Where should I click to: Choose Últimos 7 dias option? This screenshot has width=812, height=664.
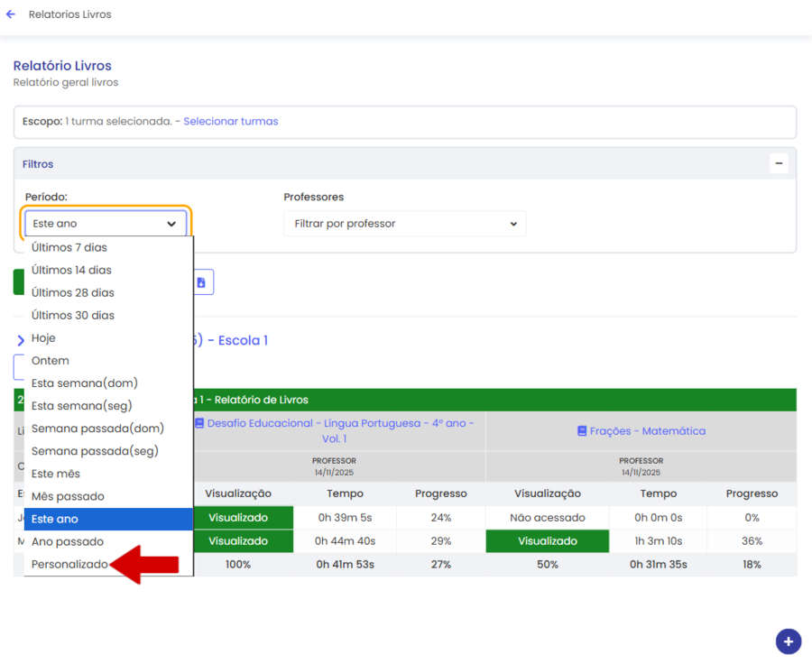[69, 247]
